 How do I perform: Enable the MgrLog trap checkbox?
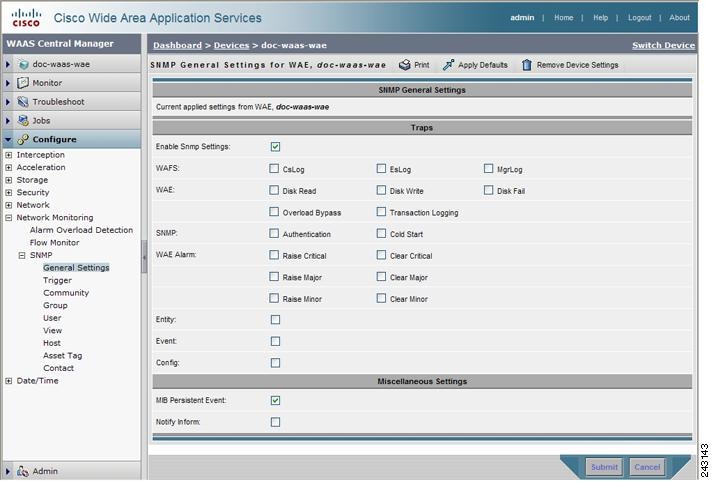[489, 169]
